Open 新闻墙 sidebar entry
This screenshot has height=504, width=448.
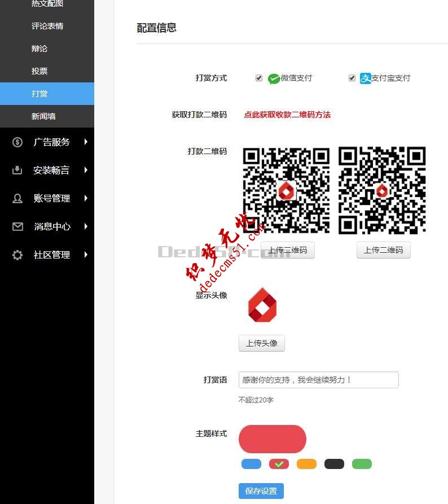(43, 116)
